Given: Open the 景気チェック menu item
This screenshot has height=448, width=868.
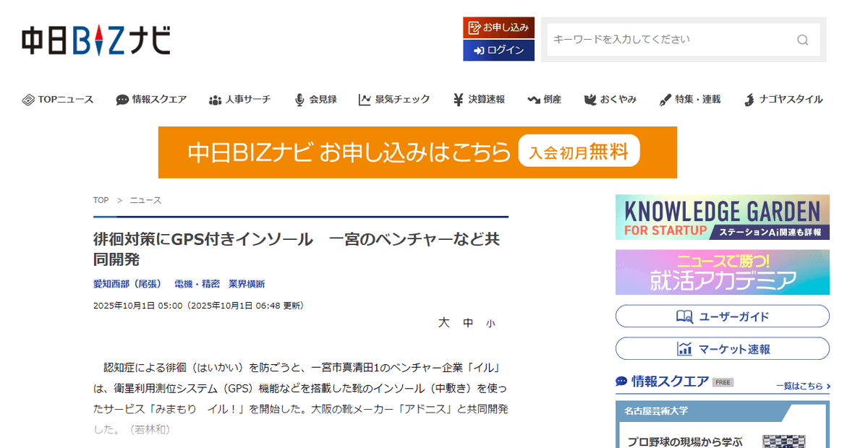Looking at the screenshot, I should click(394, 100).
